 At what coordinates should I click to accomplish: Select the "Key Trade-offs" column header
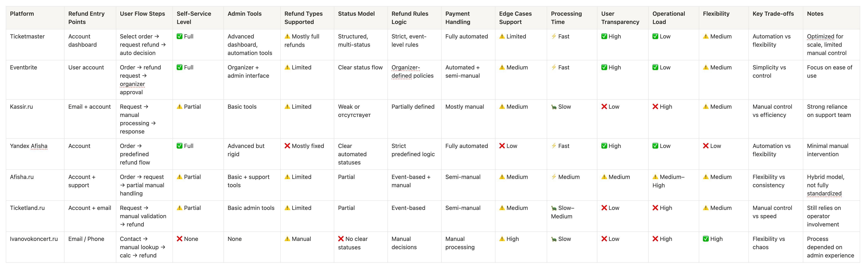tap(773, 14)
